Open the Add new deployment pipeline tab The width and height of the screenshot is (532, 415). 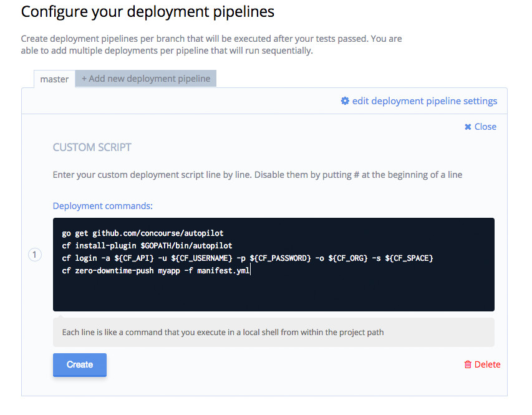pos(146,79)
